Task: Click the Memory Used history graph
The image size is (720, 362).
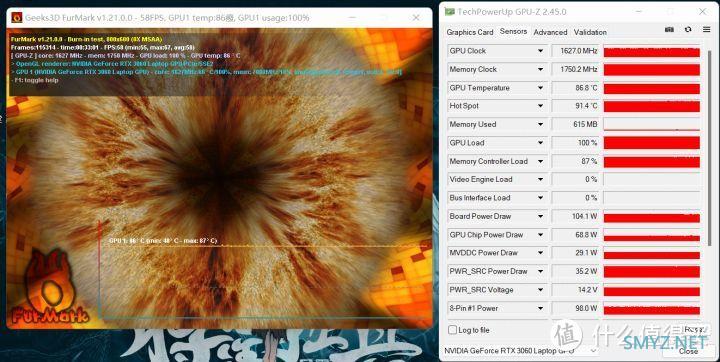Action: pos(652,124)
